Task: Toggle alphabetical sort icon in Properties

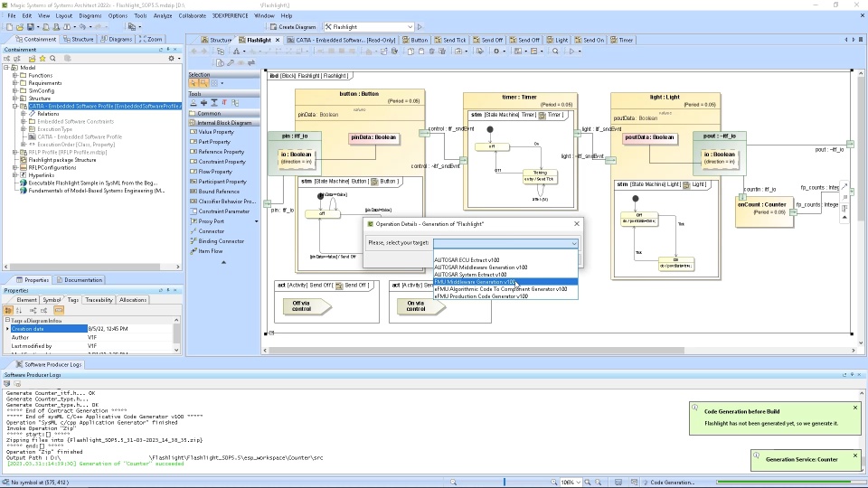Action: [19, 310]
